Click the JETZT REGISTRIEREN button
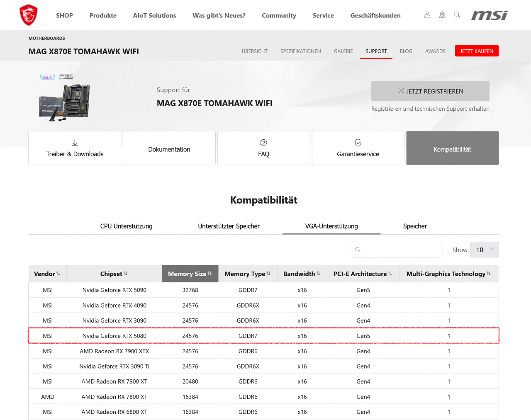 430,91
